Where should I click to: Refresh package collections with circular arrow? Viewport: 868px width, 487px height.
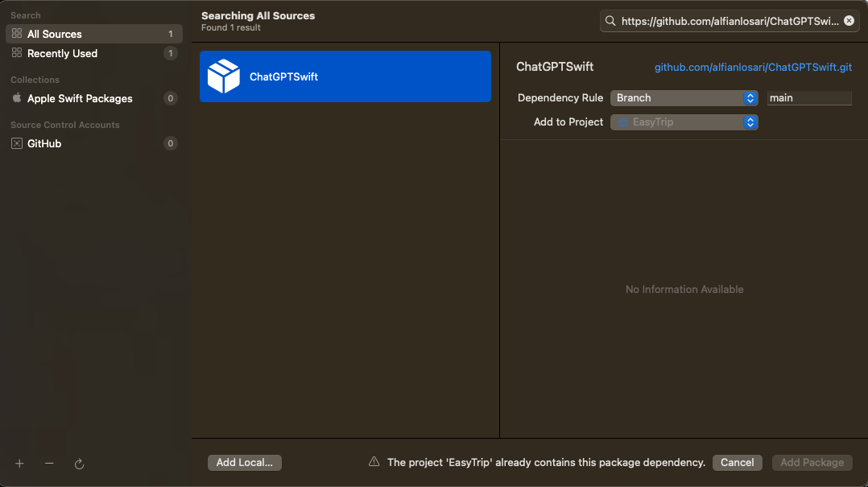click(79, 464)
